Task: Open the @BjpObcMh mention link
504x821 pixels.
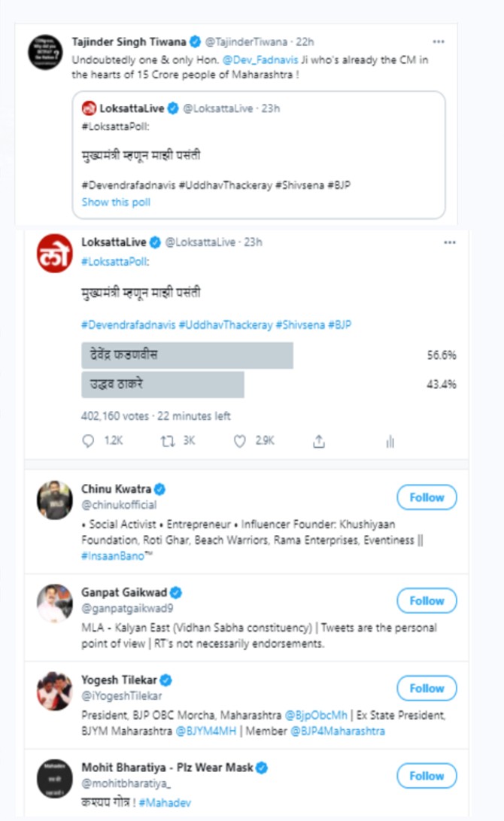Action: click(x=316, y=715)
